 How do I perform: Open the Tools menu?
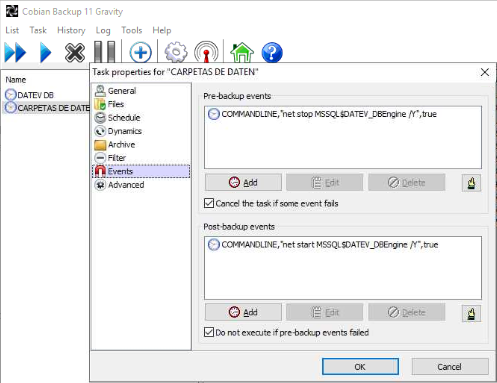coord(131,30)
